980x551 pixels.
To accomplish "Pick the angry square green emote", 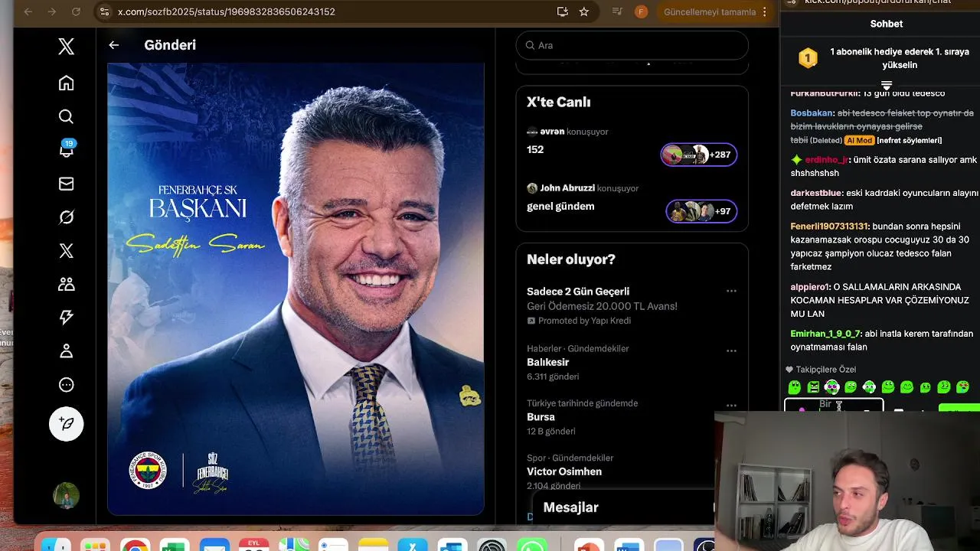I will coord(813,387).
